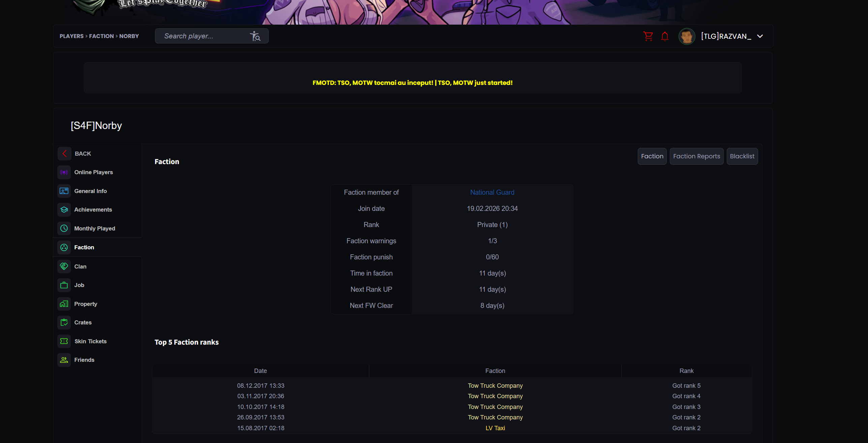Click the player search icon
The height and width of the screenshot is (443, 868).
[x=255, y=36]
